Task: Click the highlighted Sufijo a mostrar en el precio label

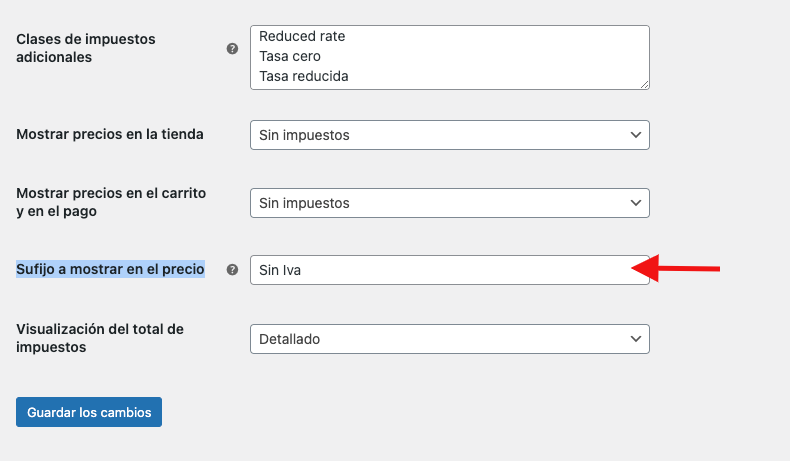Action: coord(110,269)
